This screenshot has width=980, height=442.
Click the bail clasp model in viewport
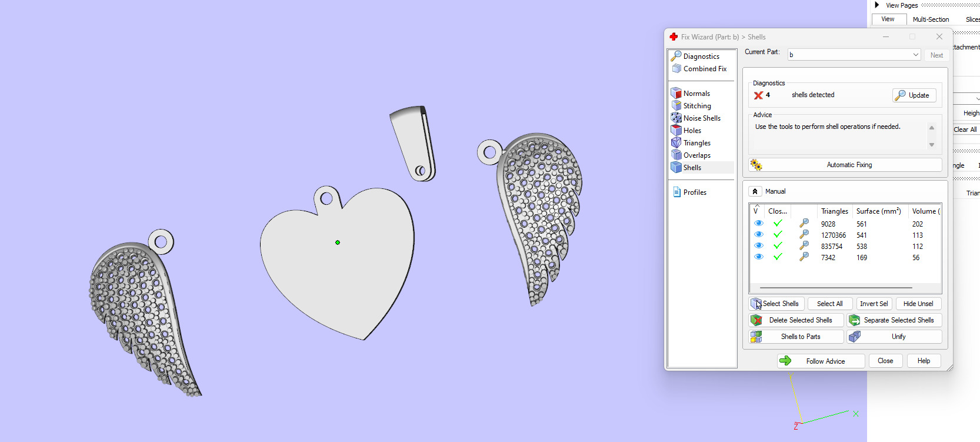click(x=414, y=143)
